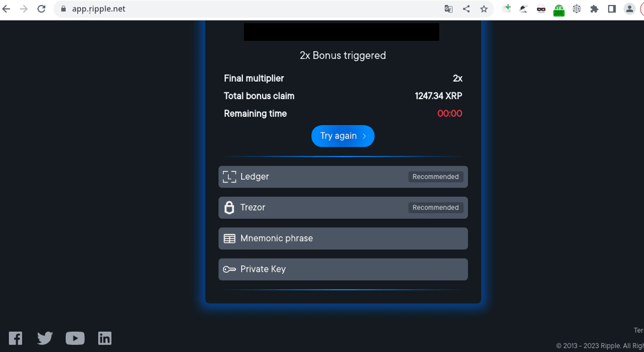
Task: Click the umbrella extension icon
Action: coord(524,9)
